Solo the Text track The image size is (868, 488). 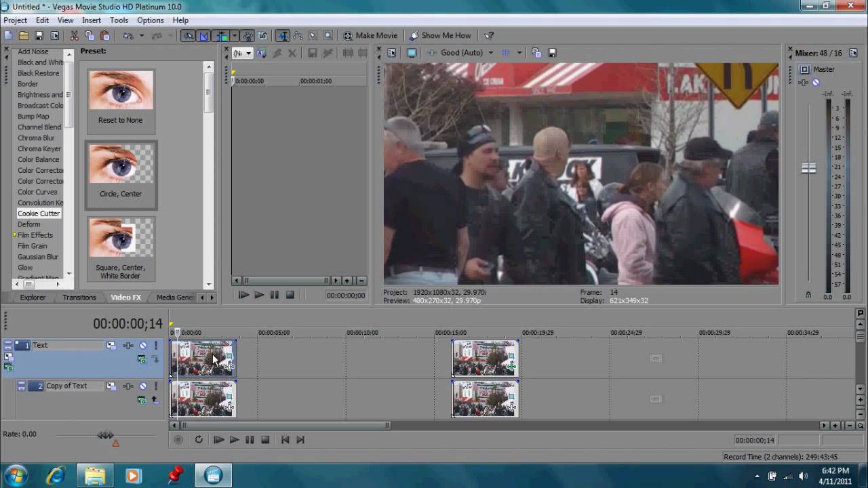pos(155,346)
